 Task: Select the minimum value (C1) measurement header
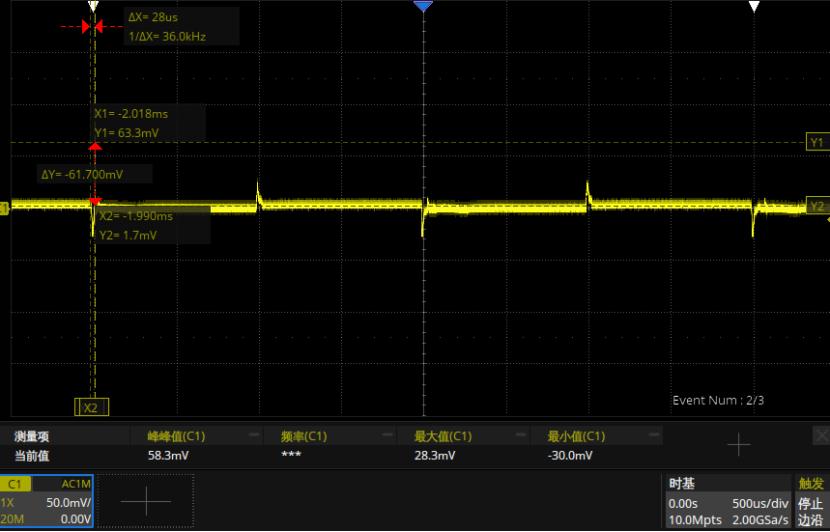point(576,436)
